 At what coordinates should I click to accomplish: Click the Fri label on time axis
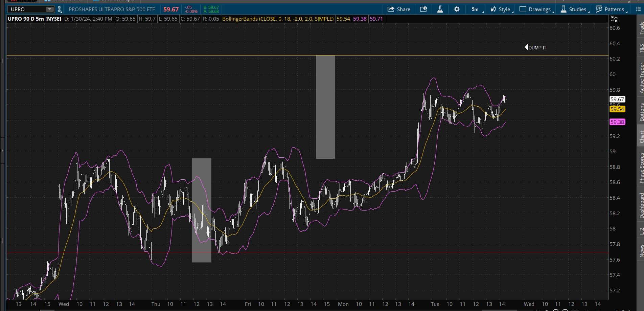tap(248, 304)
